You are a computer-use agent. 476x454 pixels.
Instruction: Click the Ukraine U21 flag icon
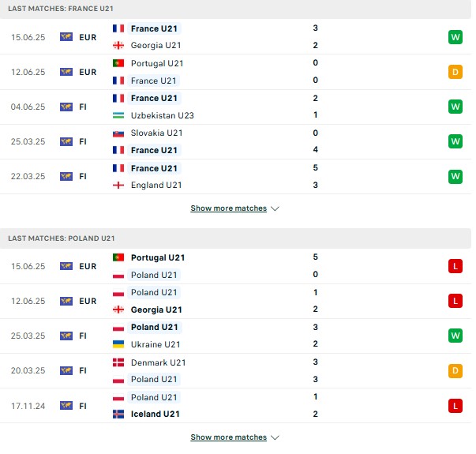pos(118,344)
